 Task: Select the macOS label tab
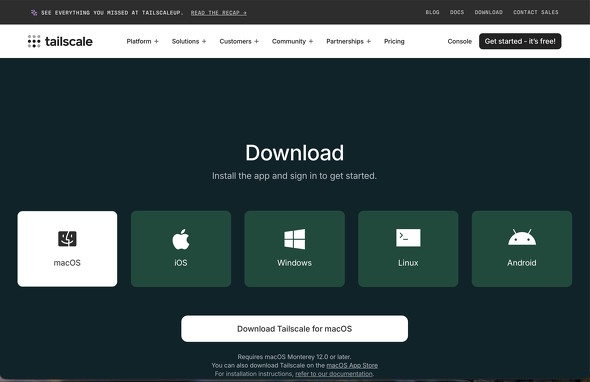coord(67,263)
